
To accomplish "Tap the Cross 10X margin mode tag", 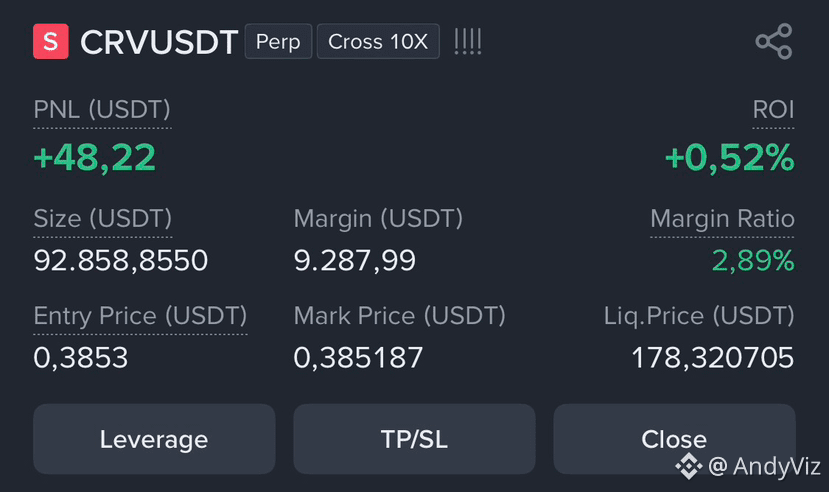I will (378, 41).
